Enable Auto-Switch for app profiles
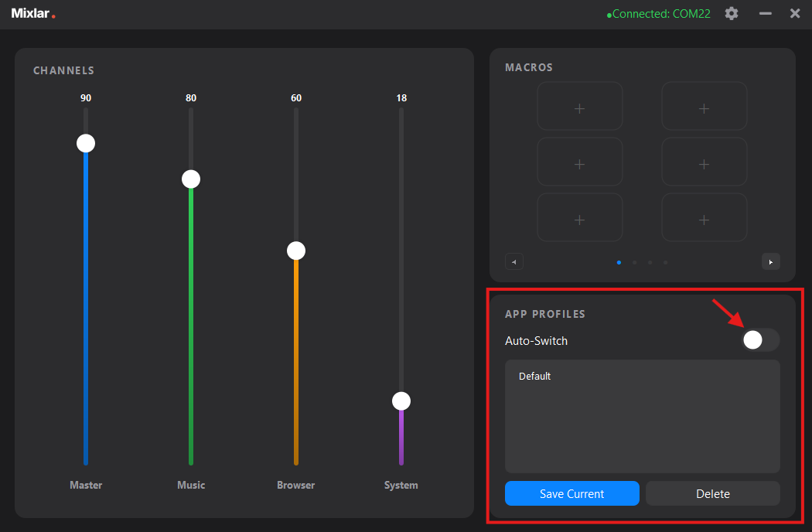The height and width of the screenshot is (532, 812). [760, 340]
